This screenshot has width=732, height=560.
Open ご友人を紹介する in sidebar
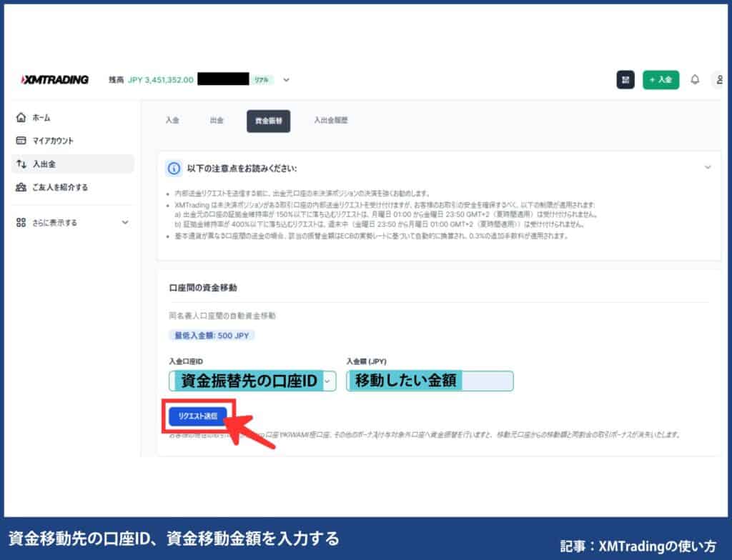[x=60, y=187]
